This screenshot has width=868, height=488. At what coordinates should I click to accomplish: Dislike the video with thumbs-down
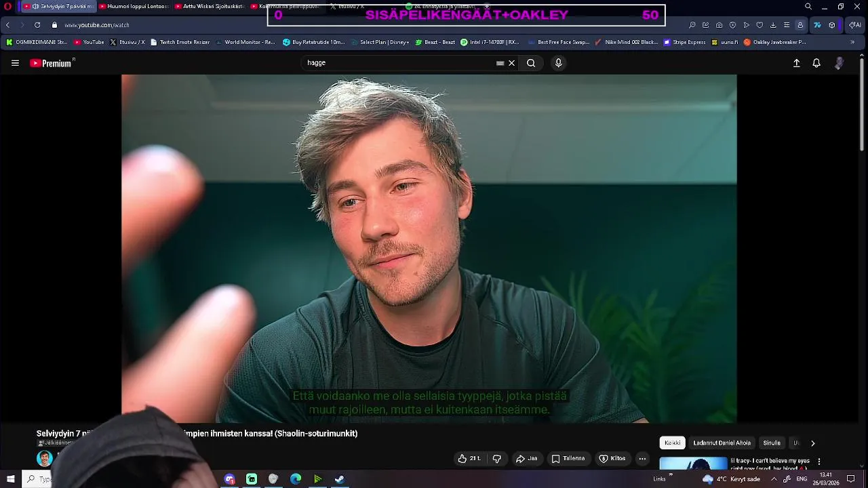click(x=497, y=459)
